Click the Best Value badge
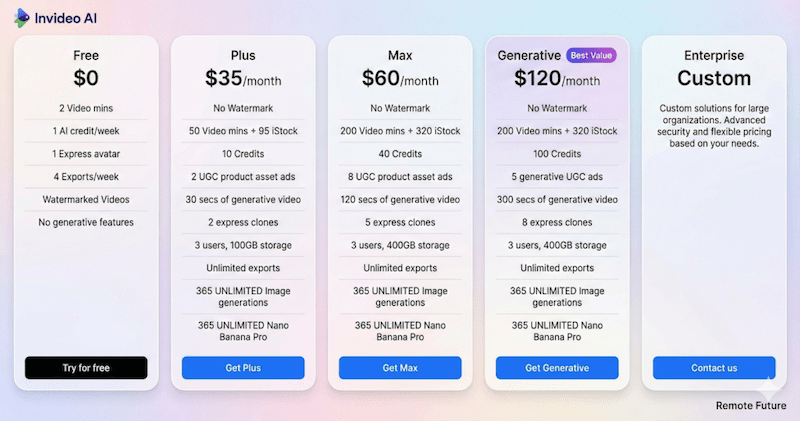The width and height of the screenshot is (800, 421). coord(592,55)
